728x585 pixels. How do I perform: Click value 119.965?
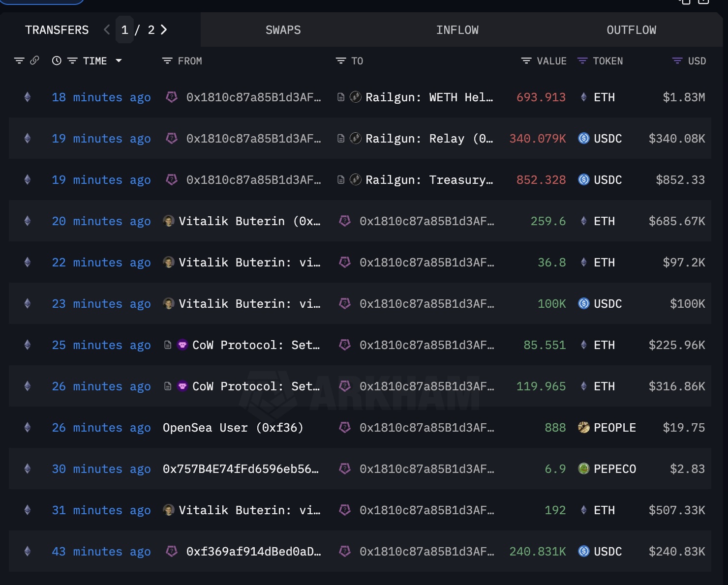(541, 386)
